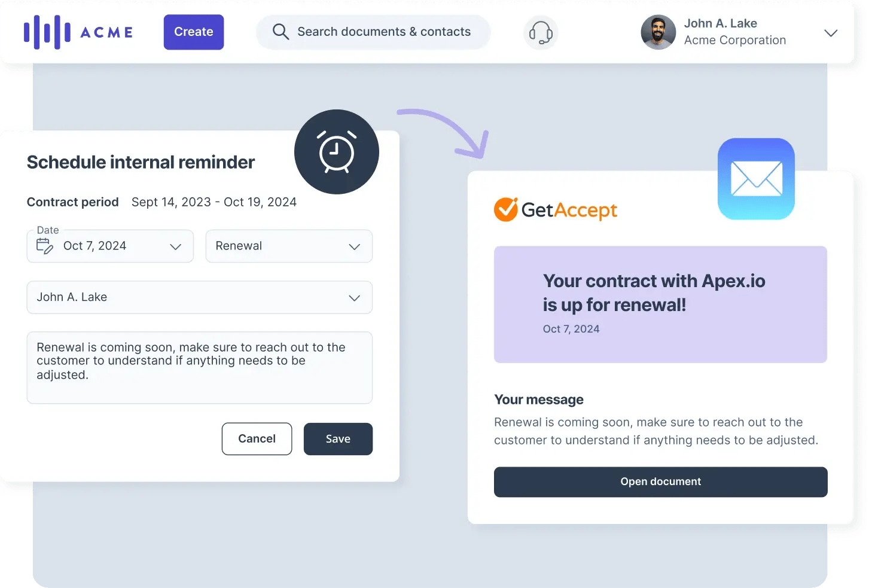Focus the Search documents & contacts field
The image size is (872, 588).
(384, 32)
